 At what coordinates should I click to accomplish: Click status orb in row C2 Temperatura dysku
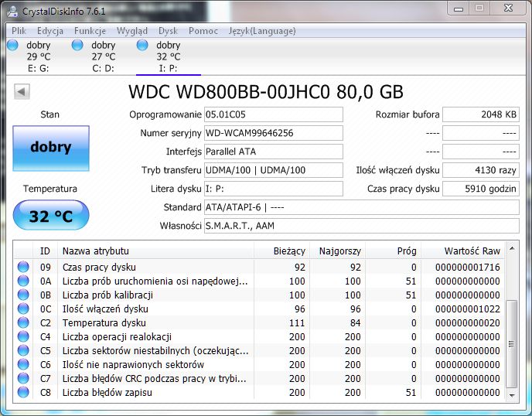[23, 322]
